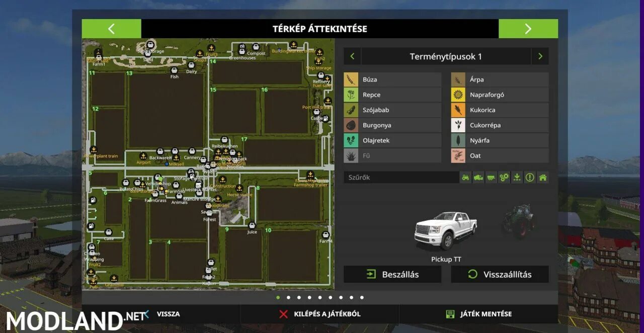
Task: Jump to the last page indicator dot
Action: (362, 297)
